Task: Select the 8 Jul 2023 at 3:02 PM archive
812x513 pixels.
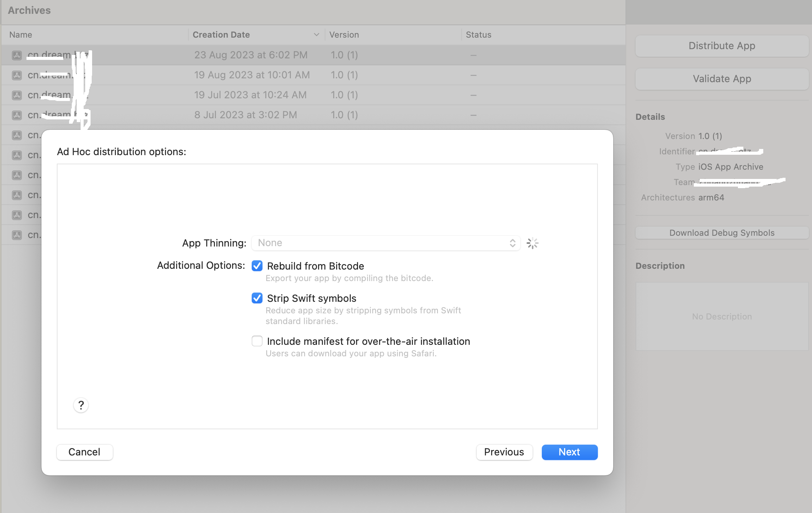Action: [314, 115]
